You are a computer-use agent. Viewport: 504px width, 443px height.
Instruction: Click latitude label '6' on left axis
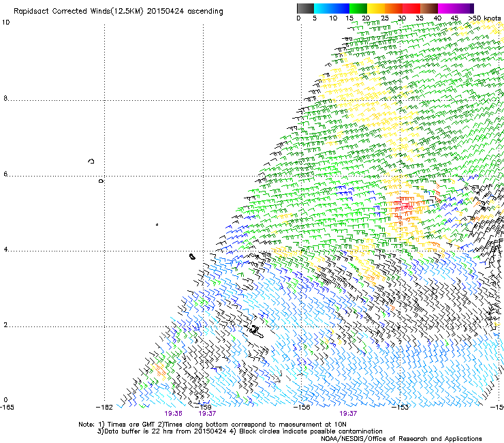coord(5,174)
